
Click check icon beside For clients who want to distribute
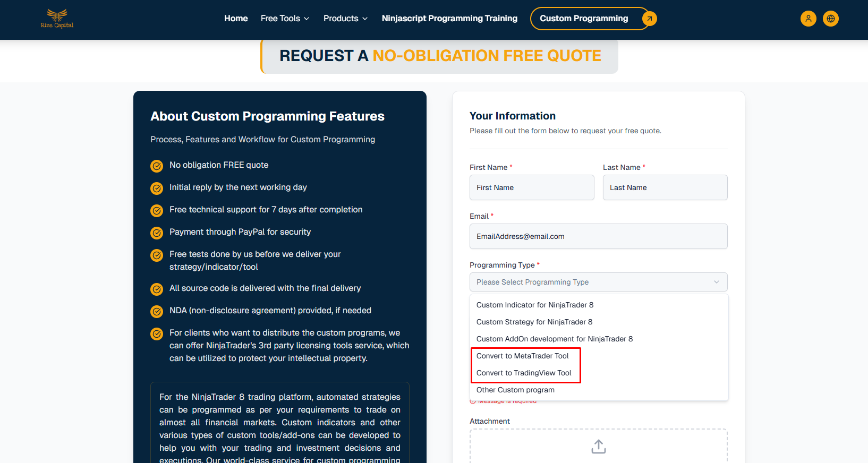coord(157,334)
